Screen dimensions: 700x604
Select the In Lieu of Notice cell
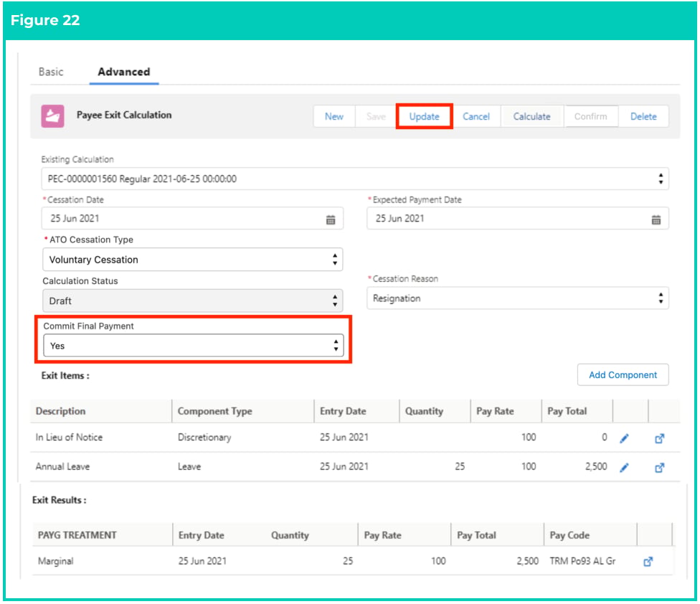click(69, 438)
